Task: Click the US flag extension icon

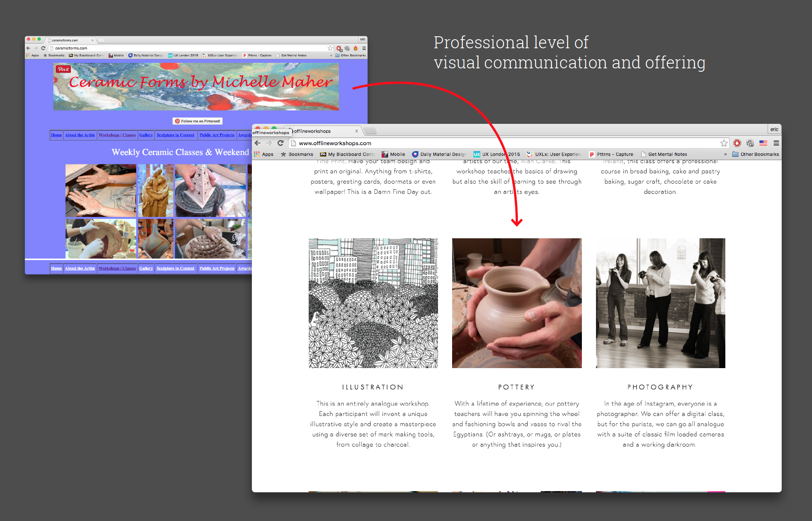Action: (763, 143)
